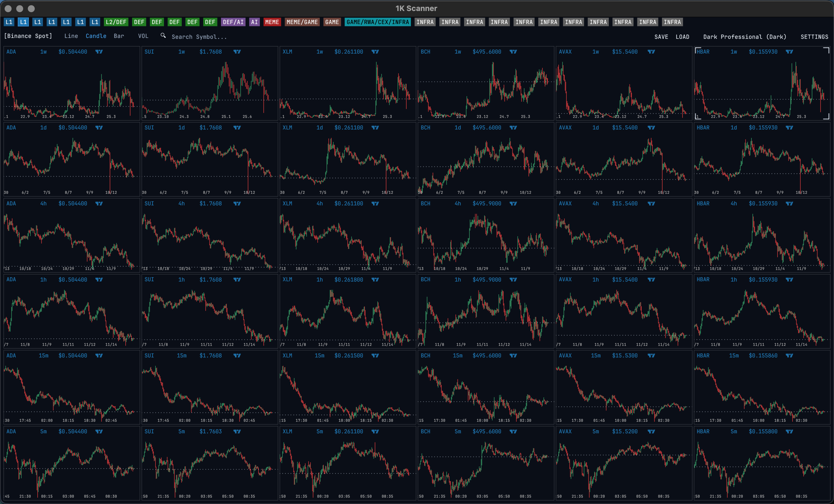Screen dimensions: 834x504
Task: Open SUI daily chart on TradingView
Action: point(237,128)
